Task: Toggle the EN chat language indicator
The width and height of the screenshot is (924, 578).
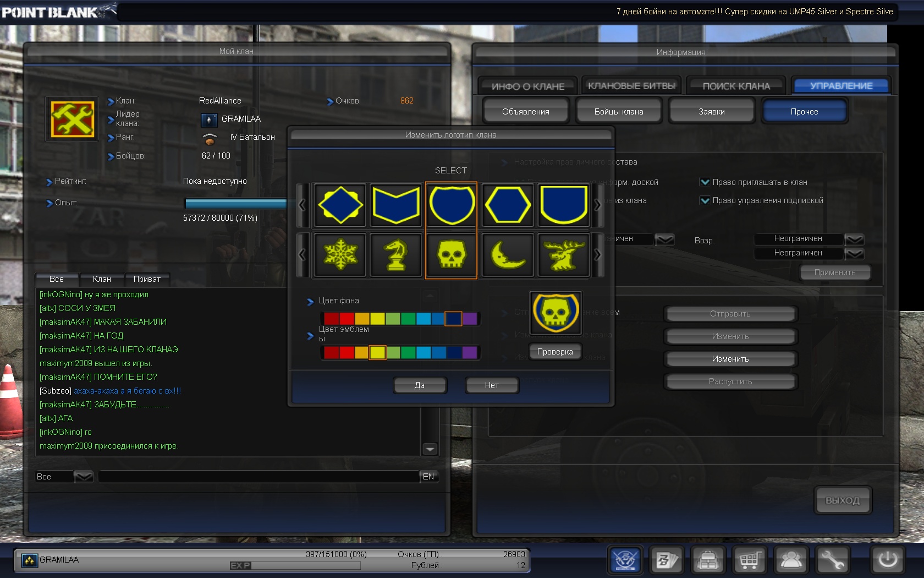Action: pos(428,477)
